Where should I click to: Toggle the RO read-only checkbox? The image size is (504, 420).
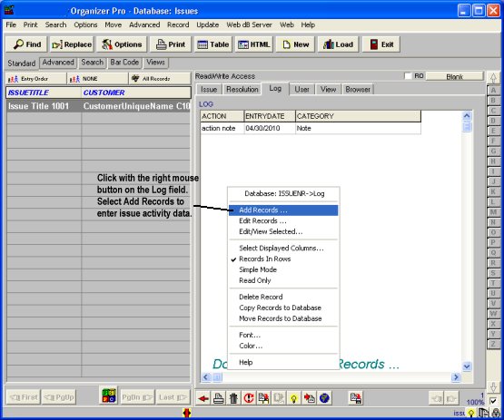click(408, 76)
